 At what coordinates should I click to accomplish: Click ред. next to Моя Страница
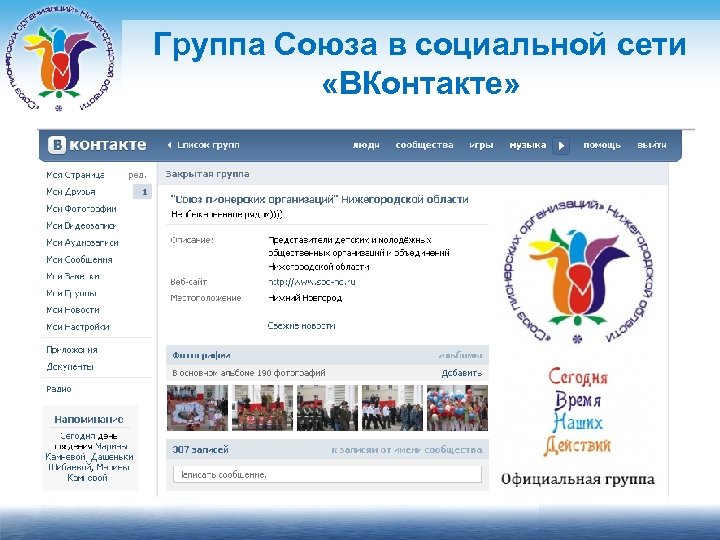137,175
